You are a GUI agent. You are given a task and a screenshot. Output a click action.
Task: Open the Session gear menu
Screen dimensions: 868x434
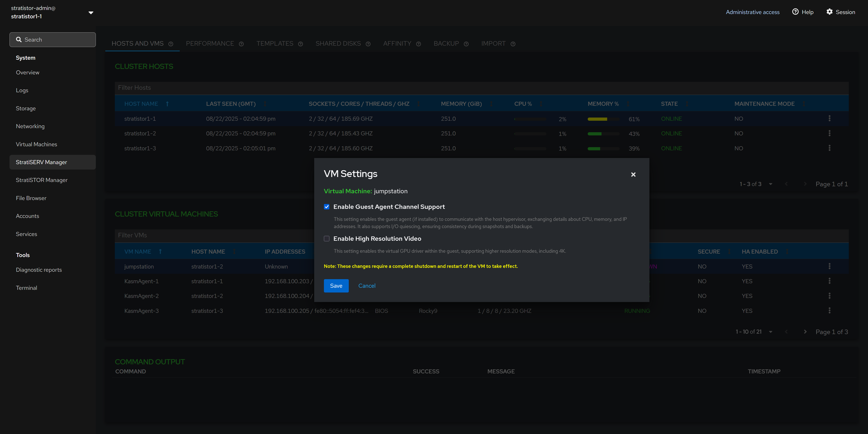click(x=829, y=12)
